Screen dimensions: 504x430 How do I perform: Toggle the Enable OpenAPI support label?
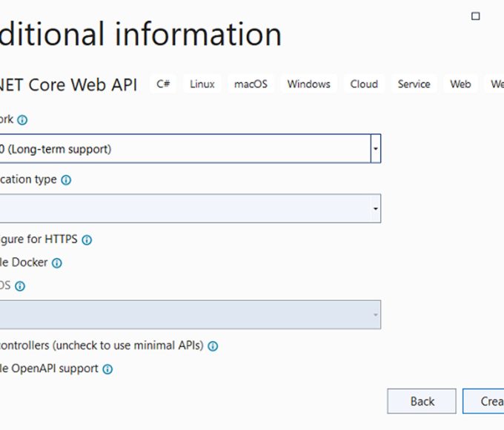48,368
